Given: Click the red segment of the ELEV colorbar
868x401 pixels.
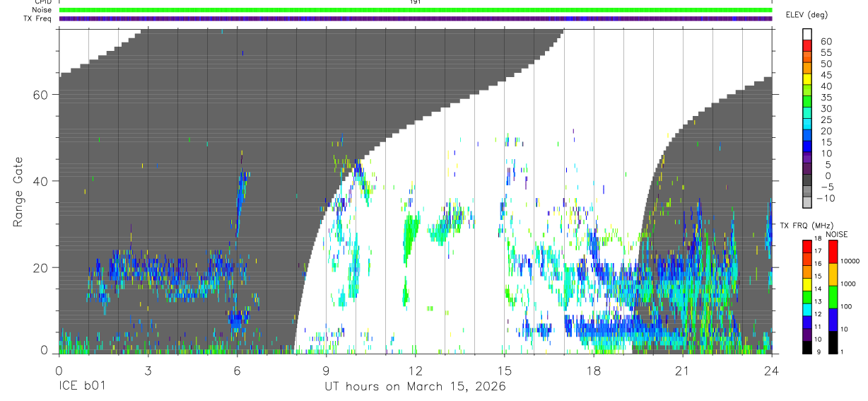Looking at the screenshot, I should click(x=807, y=46).
